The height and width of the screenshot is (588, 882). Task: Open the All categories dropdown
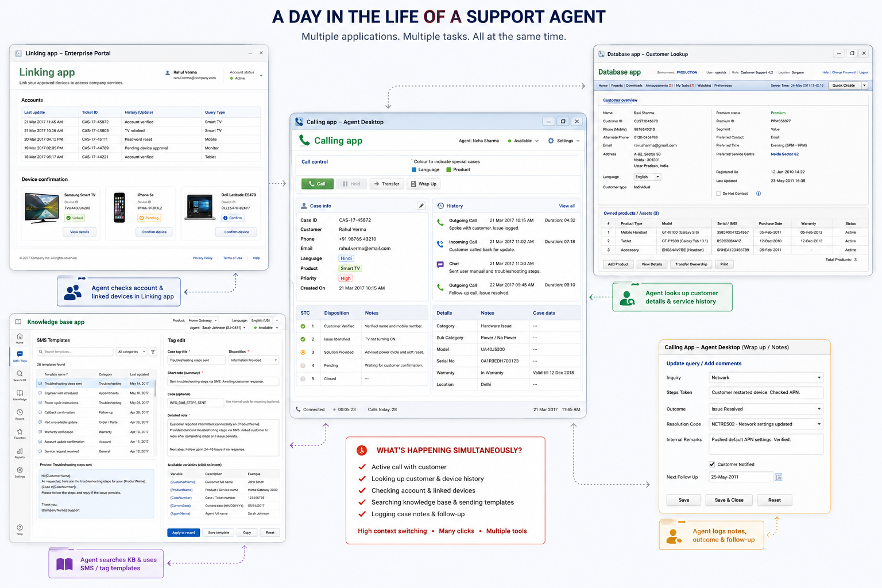pos(131,352)
